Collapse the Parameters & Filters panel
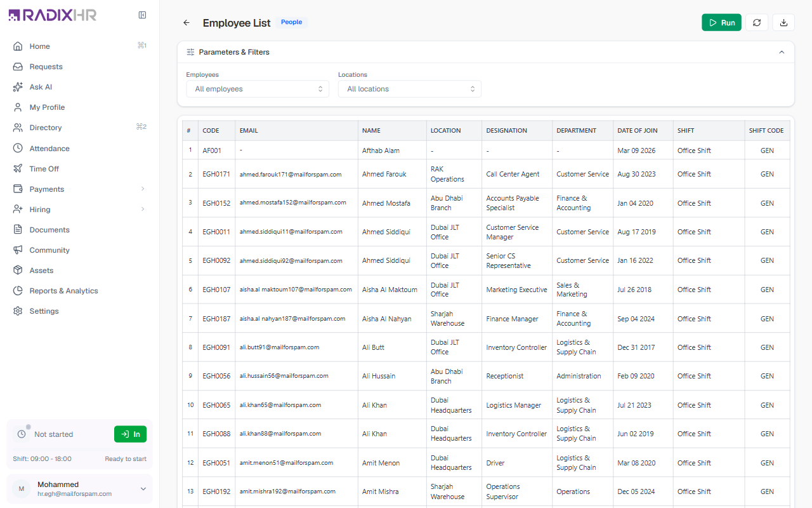The image size is (812, 508). pos(782,52)
